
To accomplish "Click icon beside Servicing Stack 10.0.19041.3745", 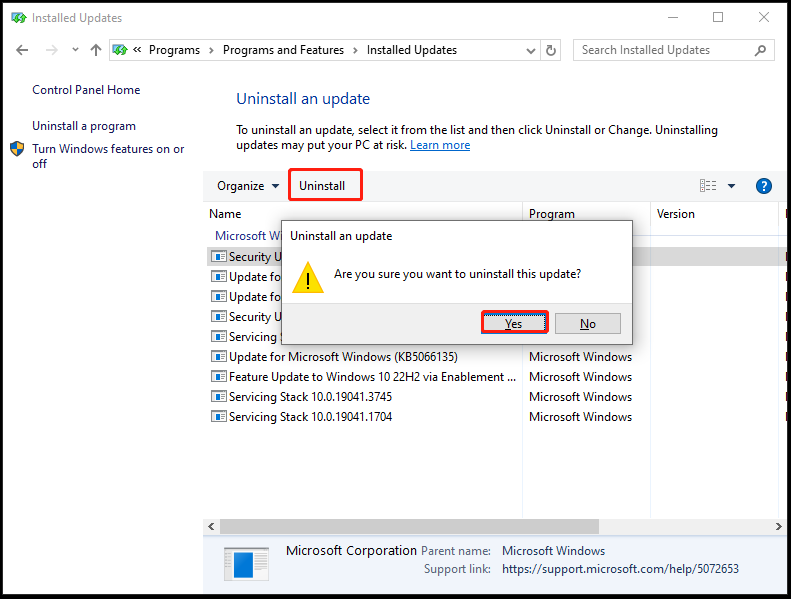I will pos(218,397).
